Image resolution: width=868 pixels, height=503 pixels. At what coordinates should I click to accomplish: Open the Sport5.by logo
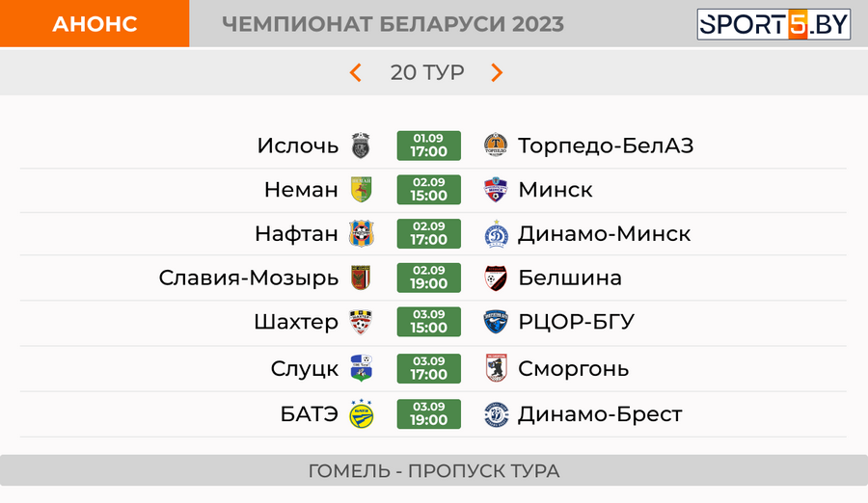tap(773, 24)
